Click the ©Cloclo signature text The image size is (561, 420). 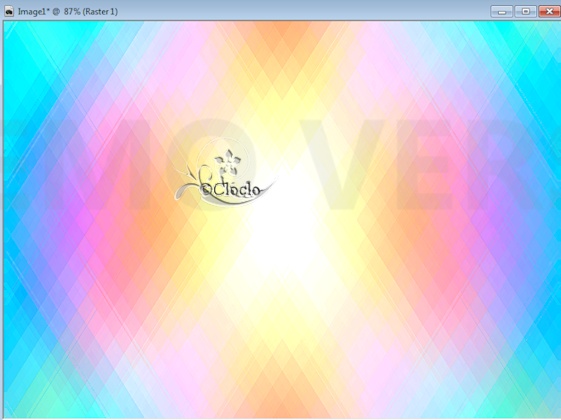click(231, 189)
